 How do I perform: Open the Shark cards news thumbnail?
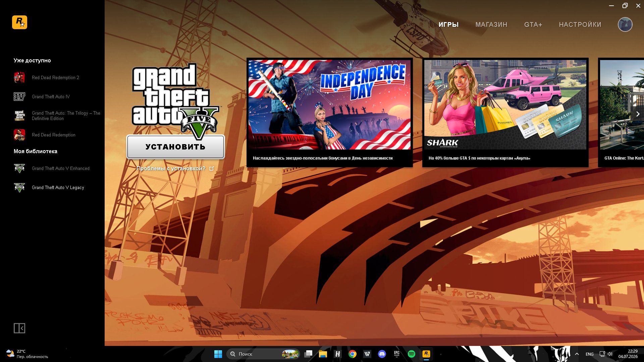coord(505,105)
